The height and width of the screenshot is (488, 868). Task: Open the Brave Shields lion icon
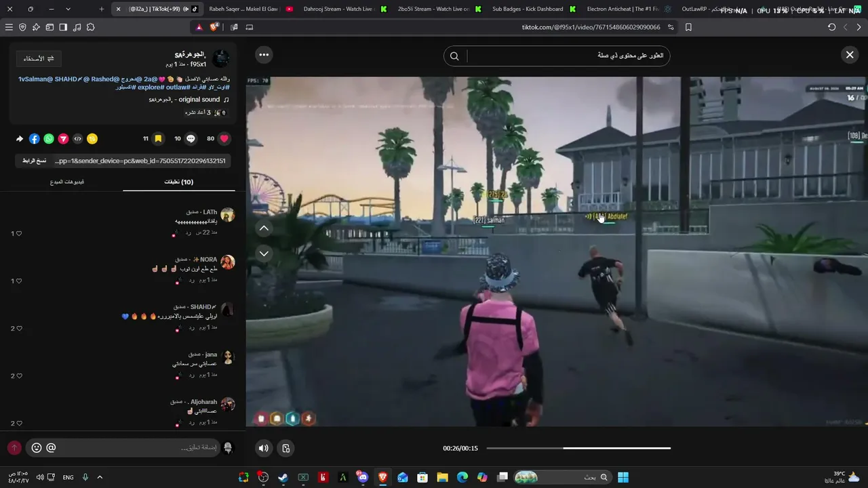click(x=214, y=27)
